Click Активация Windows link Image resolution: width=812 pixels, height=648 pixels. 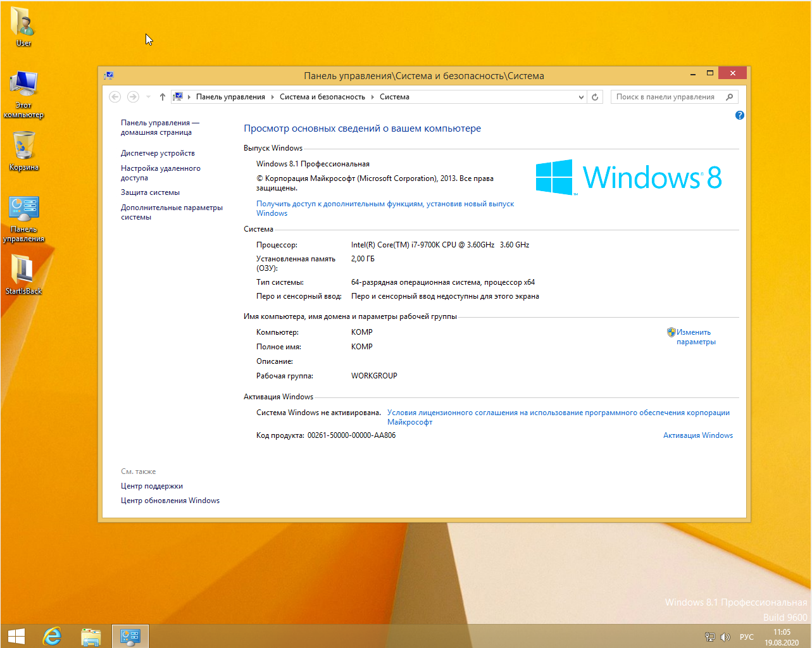click(698, 435)
